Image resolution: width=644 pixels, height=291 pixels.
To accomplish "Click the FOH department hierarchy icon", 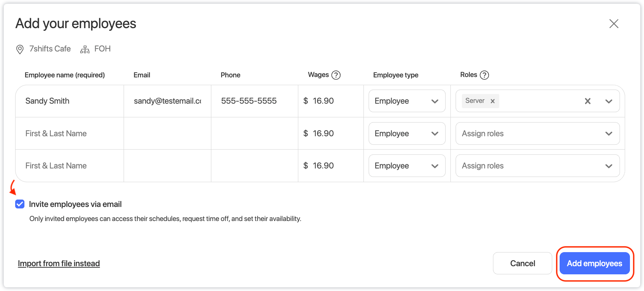I will (x=85, y=49).
